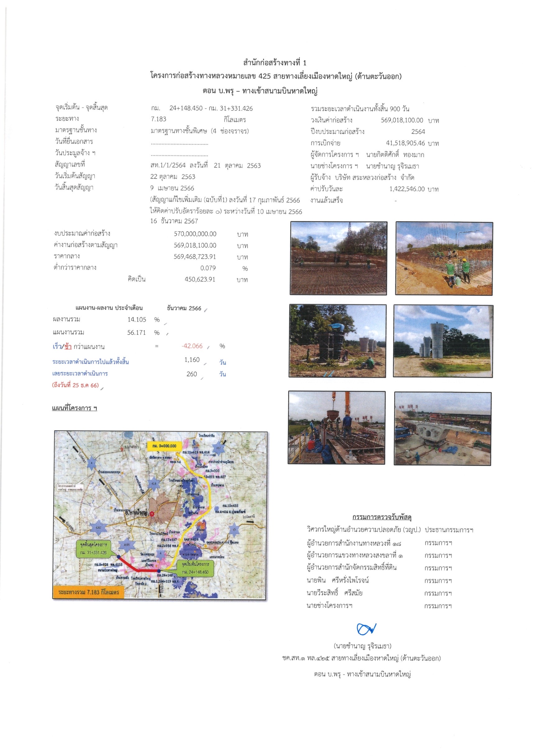Select the daily penalty '1,422,546.00'
Screen dimensions: 535x756
pyautogui.click(x=407, y=189)
